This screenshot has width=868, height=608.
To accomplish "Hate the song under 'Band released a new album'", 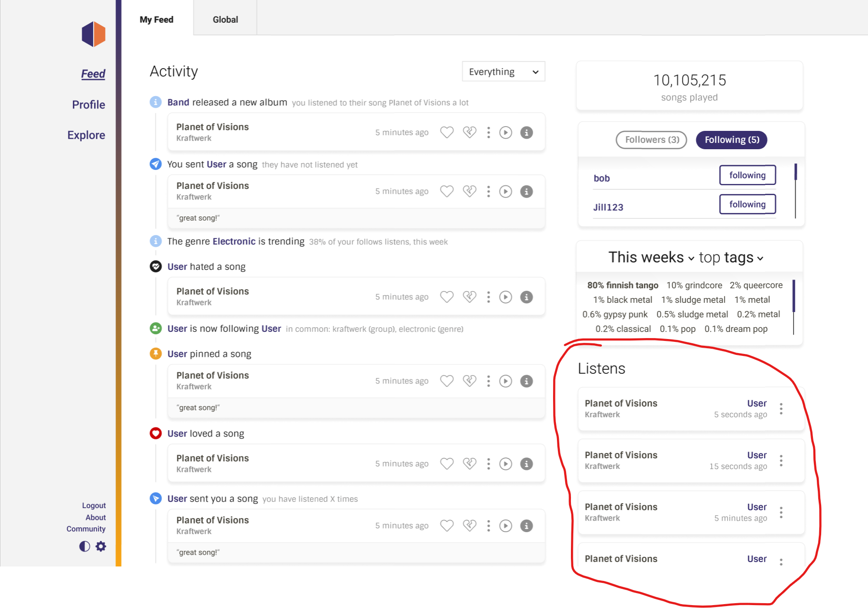I will click(x=470, y=132).
